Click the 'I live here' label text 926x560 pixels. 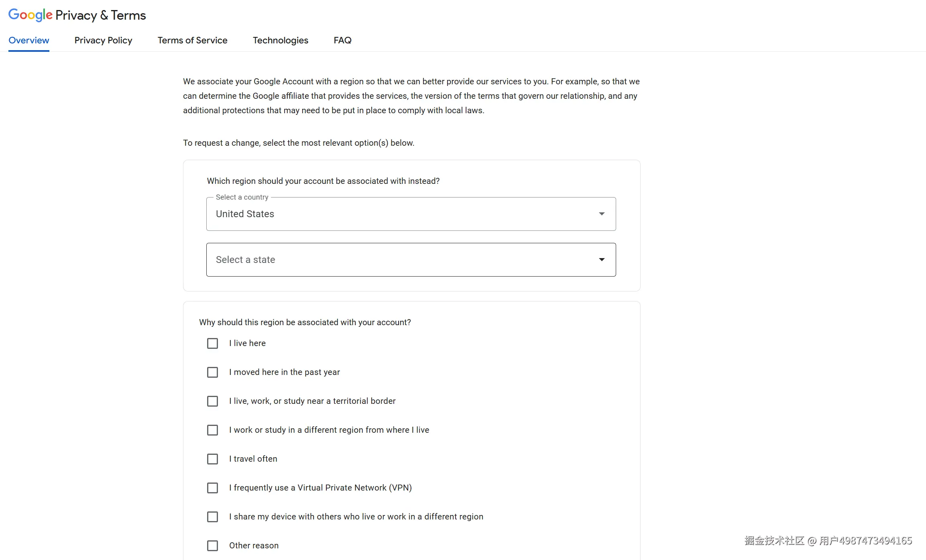(247, 343)
